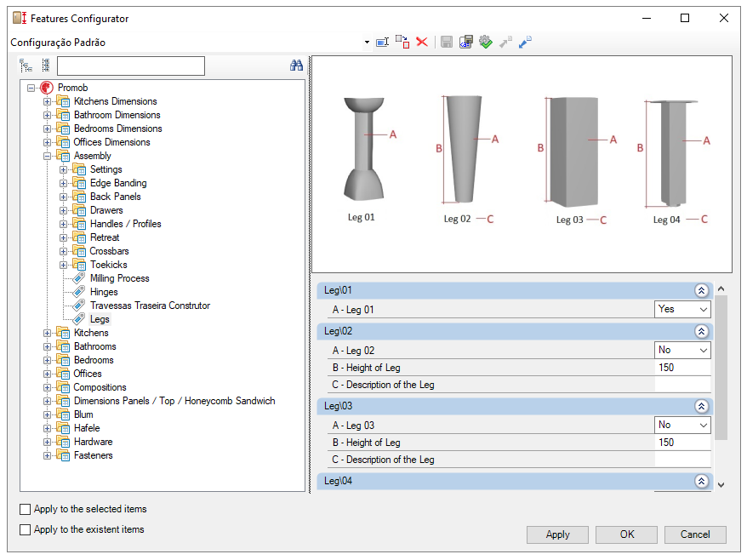
Task: Click the Leg 01 preview image
Action: (x=364, y=149)
